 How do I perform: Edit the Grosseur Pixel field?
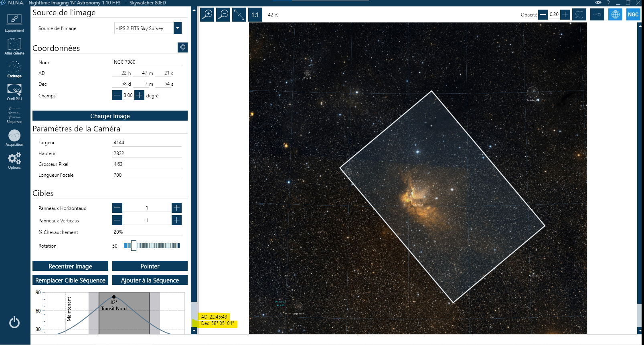(147, 164)
